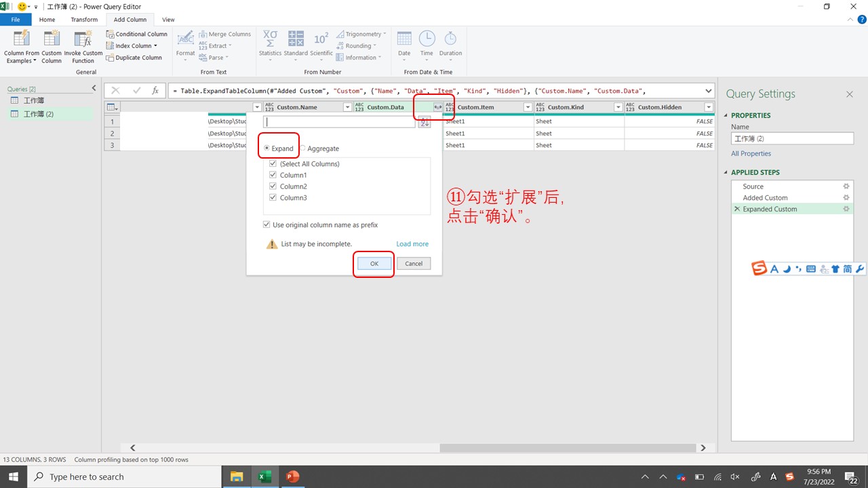868x488 pixels.
Task: Click the Conditional Column button
Action: pyautogui.click(x=137, y=34)
